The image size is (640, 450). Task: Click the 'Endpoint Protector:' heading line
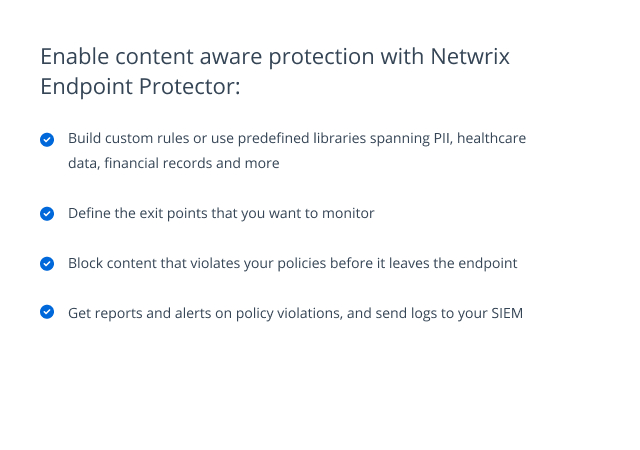pyautogui.click(x=140, y=87)
